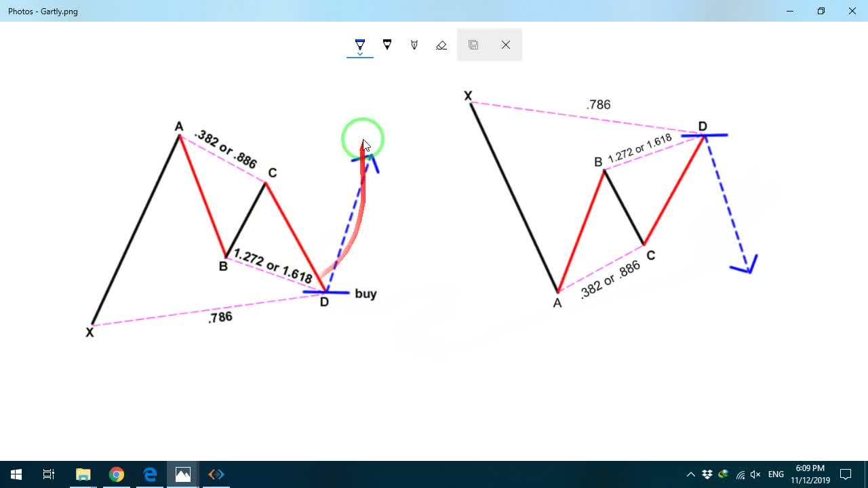Choose the eraser tool
The width and height of the screenshot is (868, 488).
441,45
